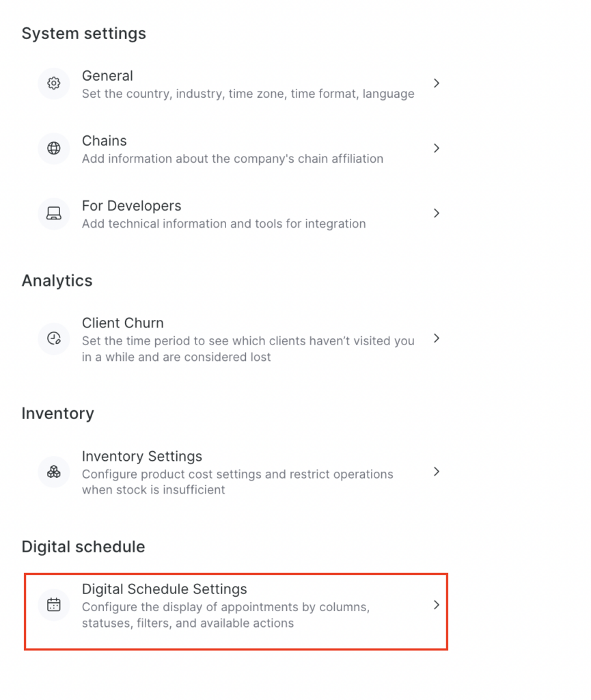Expand For Developers with its chevron
Screen dimensions: 591x700
437,213
